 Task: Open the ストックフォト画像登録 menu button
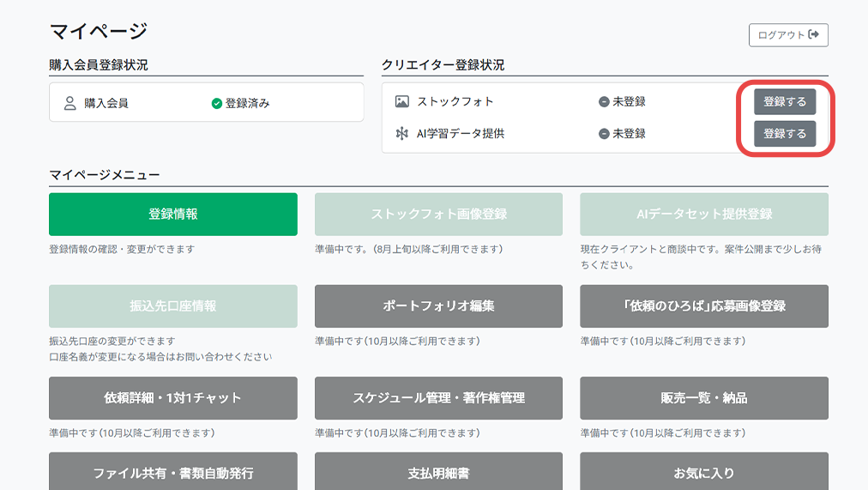point(438,215)
